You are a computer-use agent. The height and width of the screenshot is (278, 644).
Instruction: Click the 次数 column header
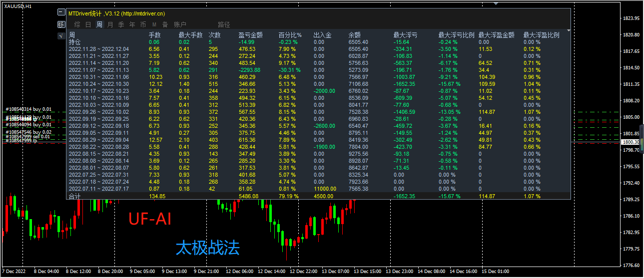[x=215, y=35]
